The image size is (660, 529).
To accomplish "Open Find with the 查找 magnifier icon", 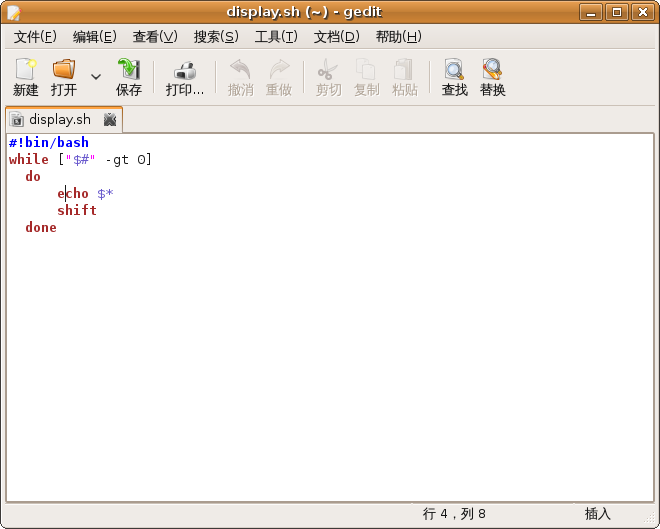I will [x=454, y=69].
